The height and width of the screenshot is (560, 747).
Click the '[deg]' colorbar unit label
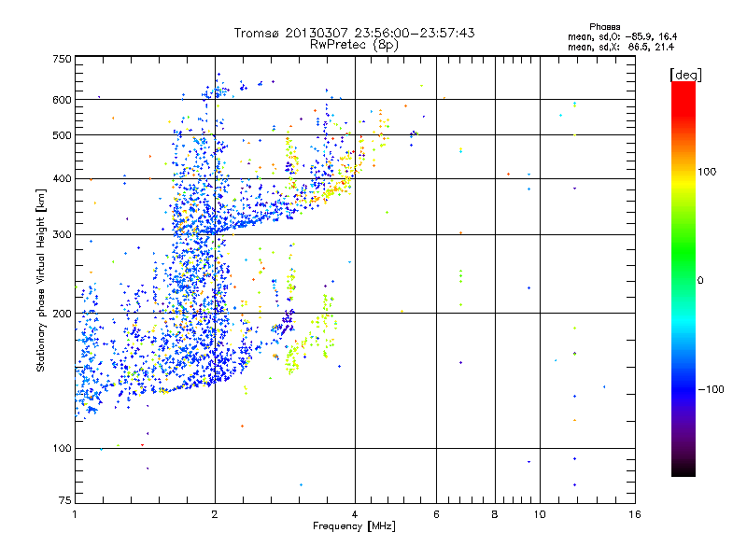click(x=685, y=75)
